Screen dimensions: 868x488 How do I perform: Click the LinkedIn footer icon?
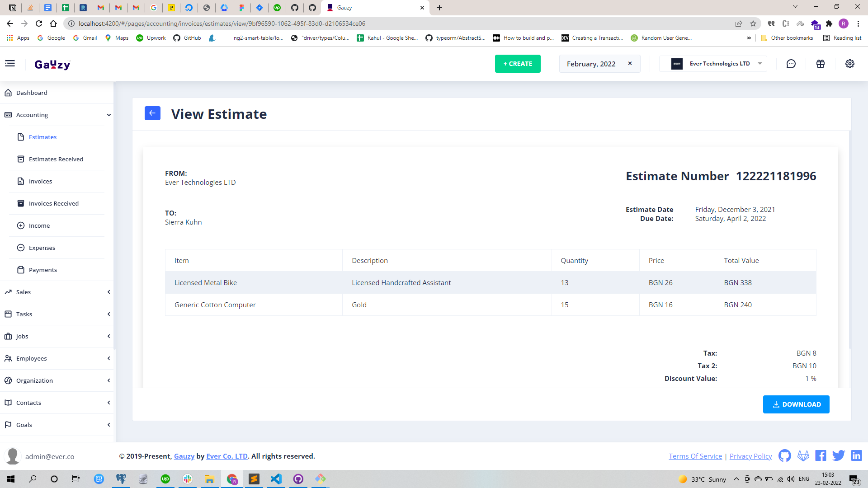point(856,456)
